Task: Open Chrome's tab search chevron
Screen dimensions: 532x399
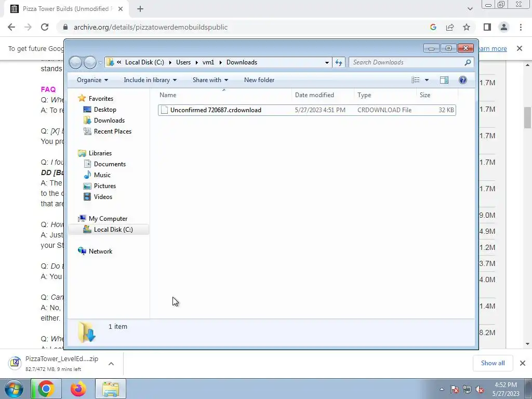Action: tap(470, 9)
